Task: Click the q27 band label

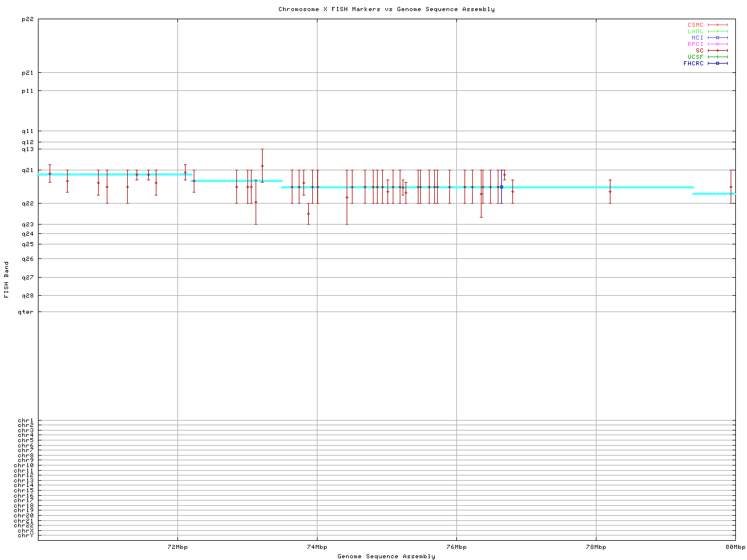Action: tap(27, 278)
